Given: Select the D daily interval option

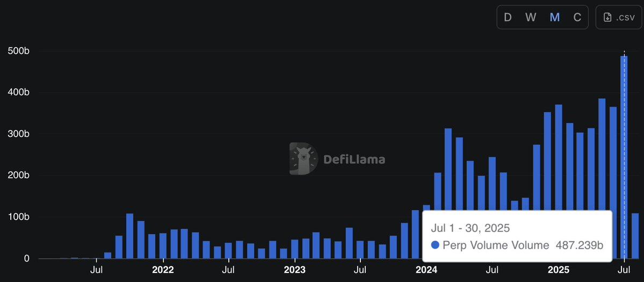Looking at the screenshot, I should point(508,17).
